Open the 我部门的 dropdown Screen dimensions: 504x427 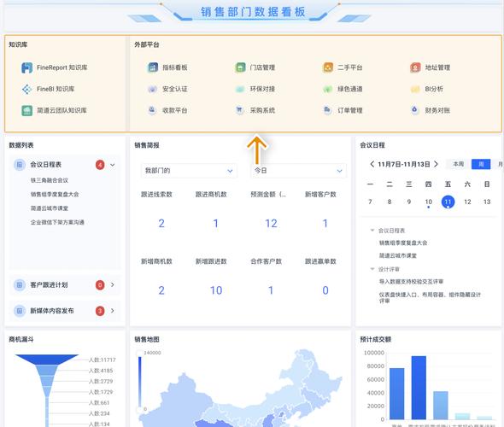click(x=189, y=171)
